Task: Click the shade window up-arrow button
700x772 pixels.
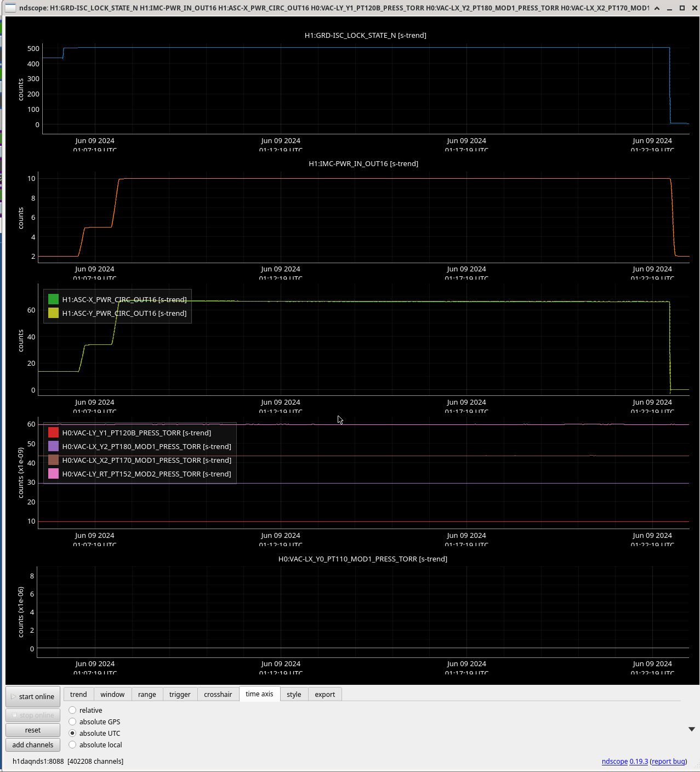Action: 657,8
